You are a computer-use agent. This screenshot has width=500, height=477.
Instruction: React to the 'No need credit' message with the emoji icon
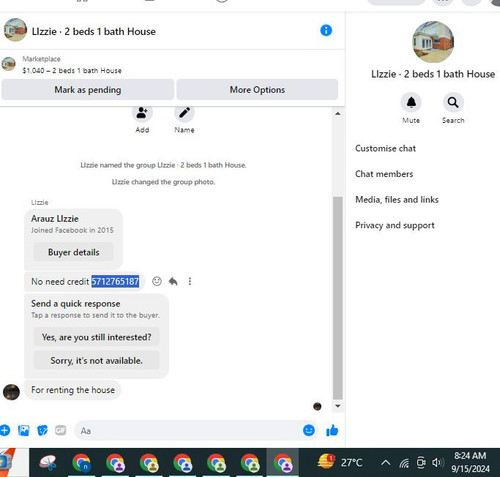click(x=157, y=281)
